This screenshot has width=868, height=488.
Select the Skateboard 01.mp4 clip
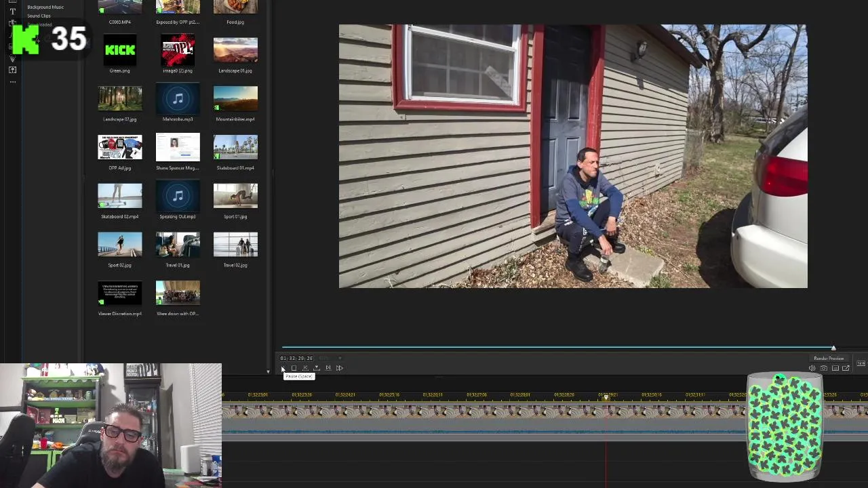coord(235,147)
